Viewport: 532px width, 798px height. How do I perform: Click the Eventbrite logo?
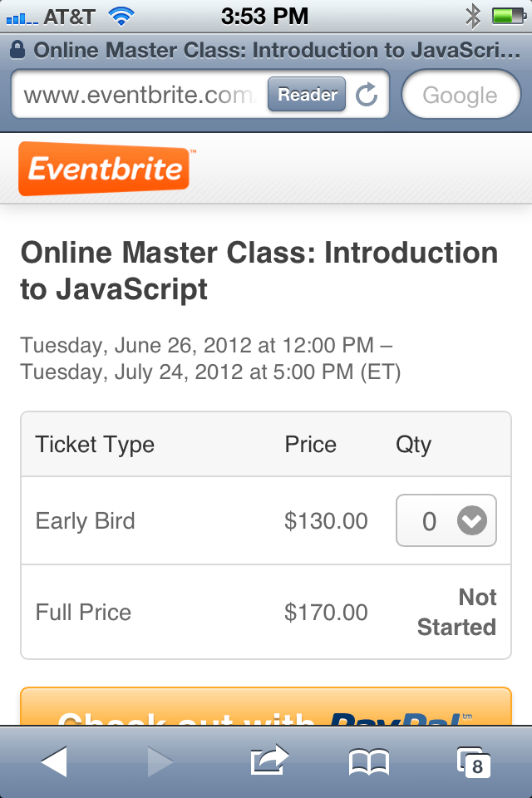pyautogui.click(x=106, y=169)
